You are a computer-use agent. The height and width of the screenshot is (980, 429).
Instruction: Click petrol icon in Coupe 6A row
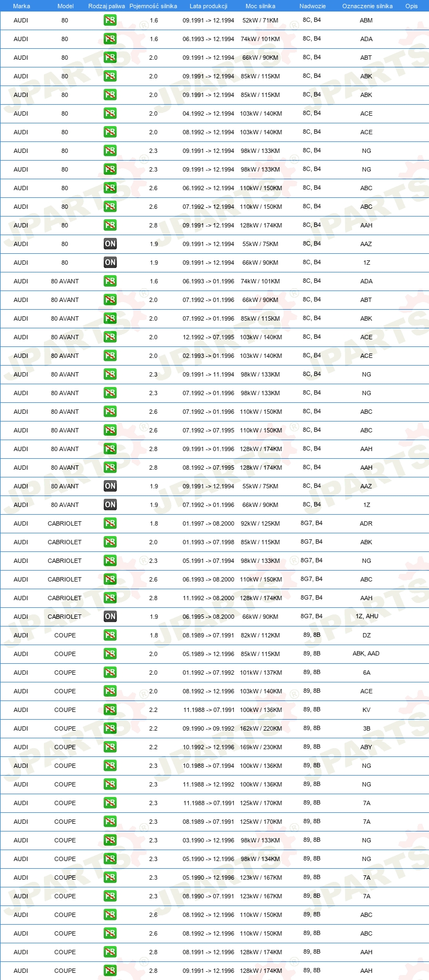[110, 673]
